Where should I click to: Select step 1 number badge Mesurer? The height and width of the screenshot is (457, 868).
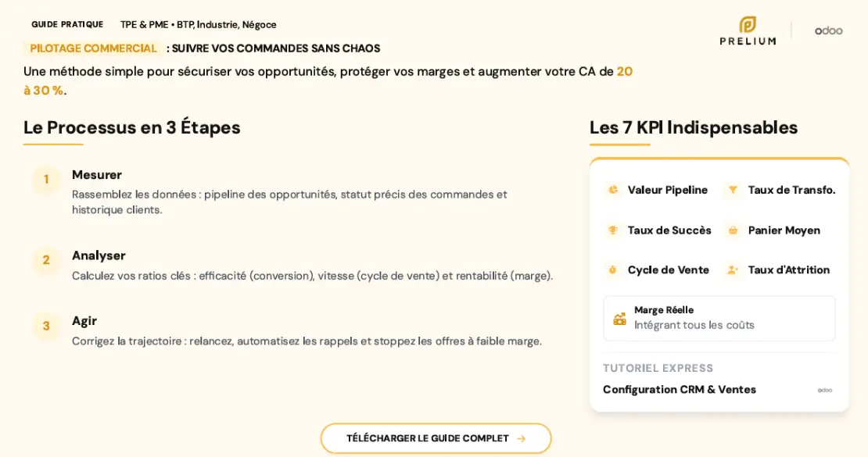point(46,180)
